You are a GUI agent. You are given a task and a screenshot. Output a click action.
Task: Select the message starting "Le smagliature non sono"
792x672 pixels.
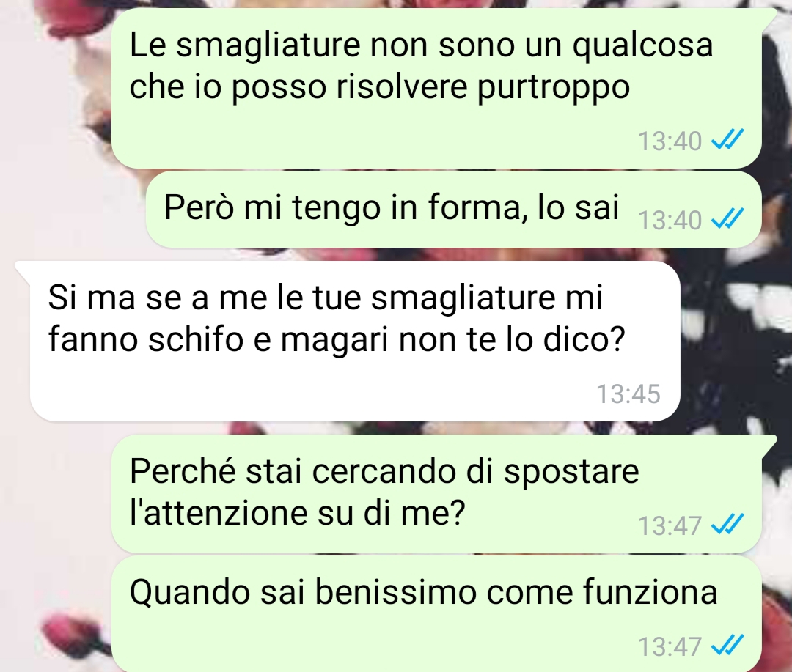coord(436,88)
